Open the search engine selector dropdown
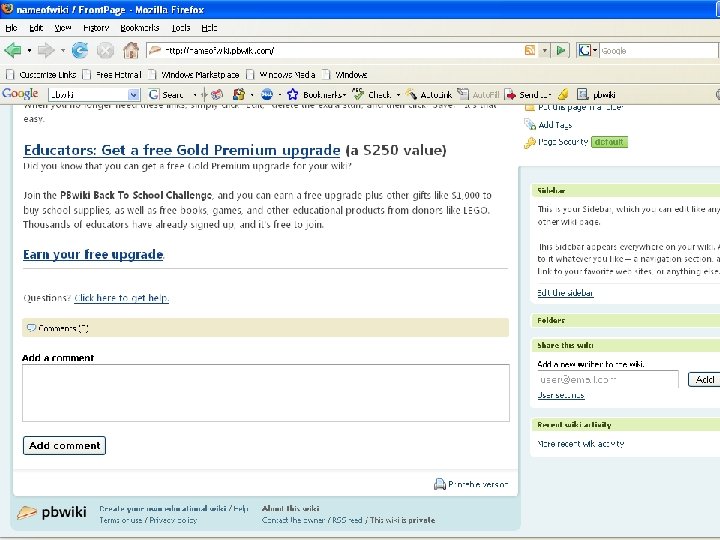720x540 pixels. 595,51
